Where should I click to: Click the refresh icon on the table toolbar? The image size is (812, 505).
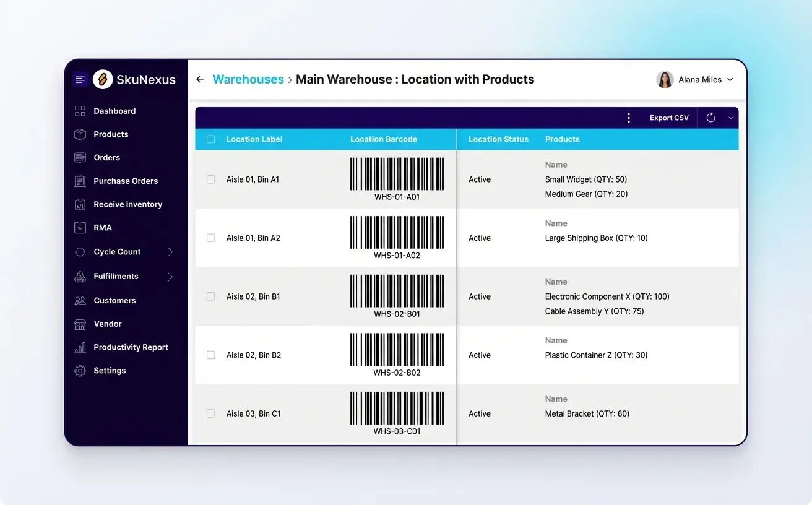710,118
